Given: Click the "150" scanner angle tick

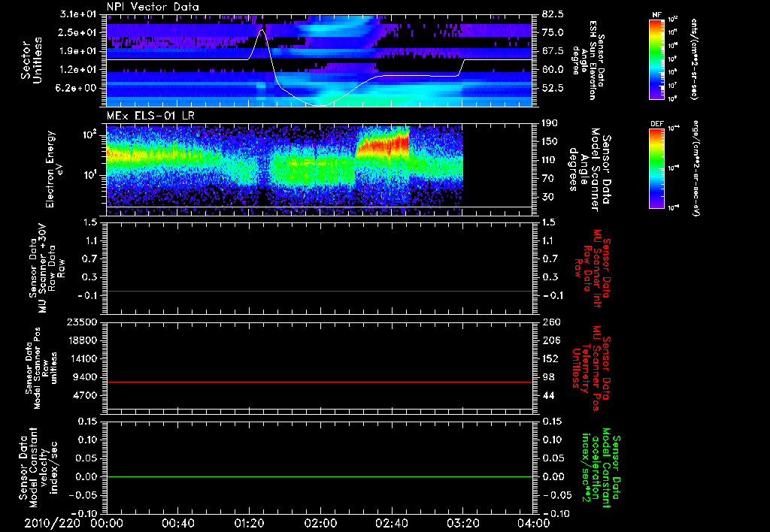Looking at the screenshot, I should point(550,142).
